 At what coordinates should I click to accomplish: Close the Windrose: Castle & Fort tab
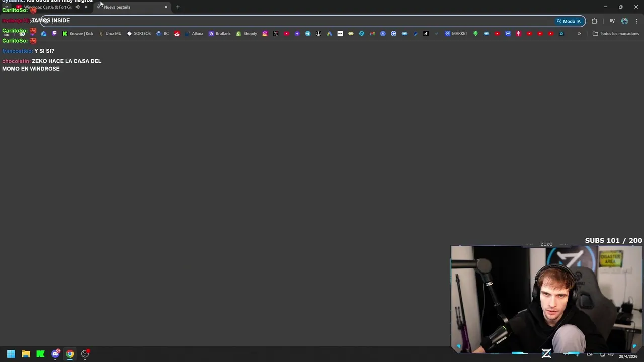tap(86, 7)
